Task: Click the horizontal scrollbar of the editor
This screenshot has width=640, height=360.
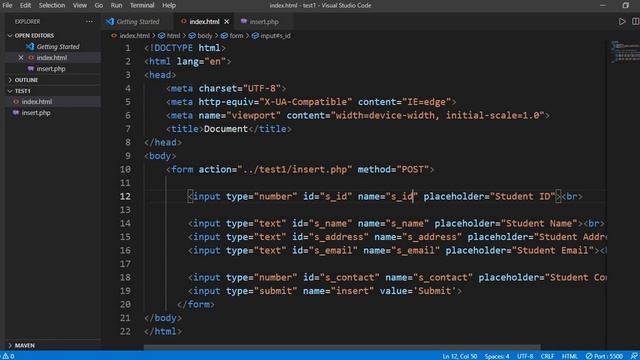Action: coord(342,348)
